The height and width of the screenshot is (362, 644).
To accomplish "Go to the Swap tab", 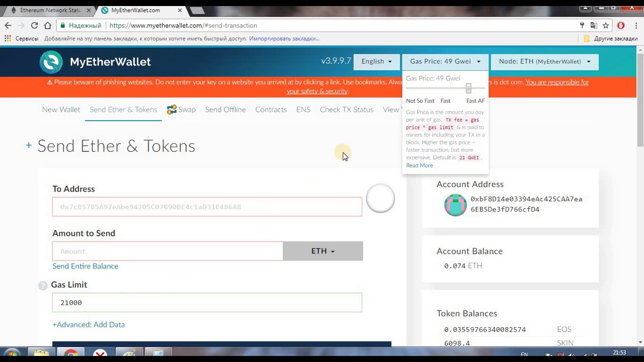I will [x=181, y=110].
